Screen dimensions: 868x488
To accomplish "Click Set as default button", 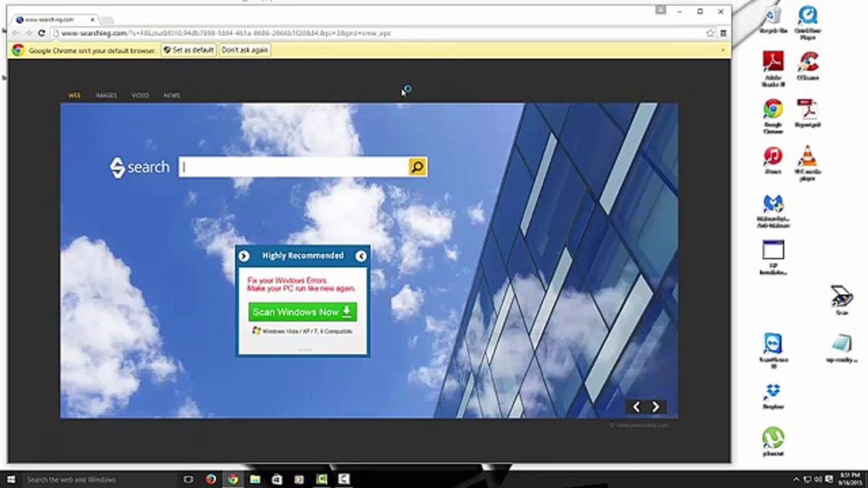I will point(189,50).
